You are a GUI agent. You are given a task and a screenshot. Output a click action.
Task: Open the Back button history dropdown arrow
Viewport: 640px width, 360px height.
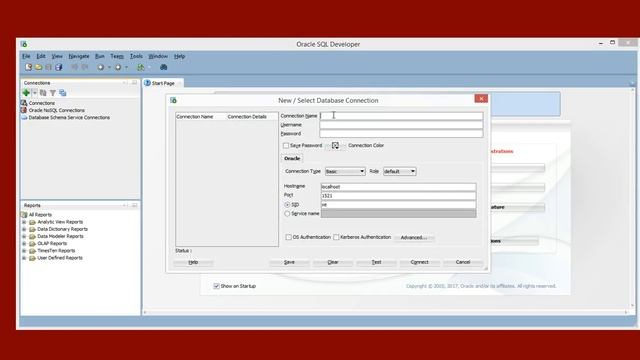tap(109, 67)
